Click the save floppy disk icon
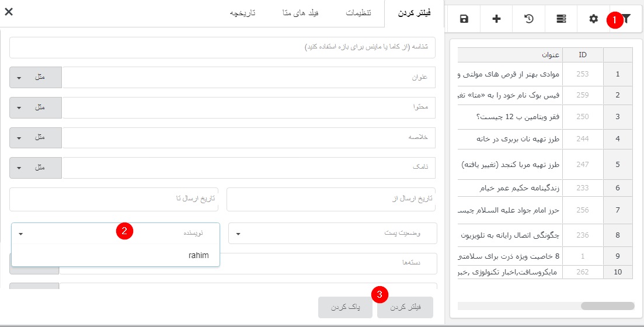 (x=464, y=19)
